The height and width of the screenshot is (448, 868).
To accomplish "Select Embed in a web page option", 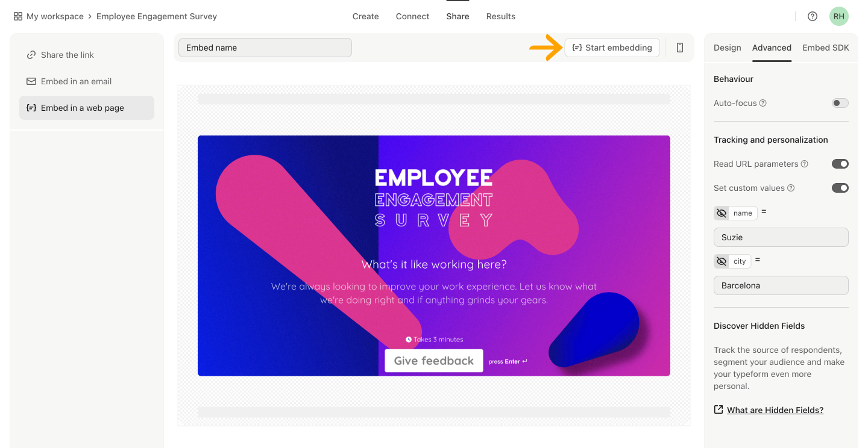I will [x=87, y=108].
